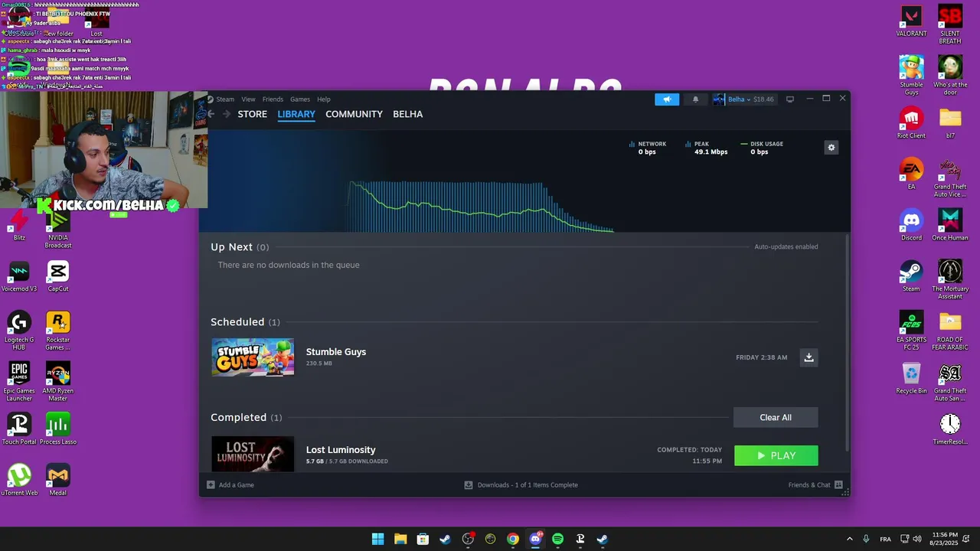The width and height of the screenshot is (980, 551).
Task: Open Silent Breath desktop shortcut
Action: click(950, 24)
